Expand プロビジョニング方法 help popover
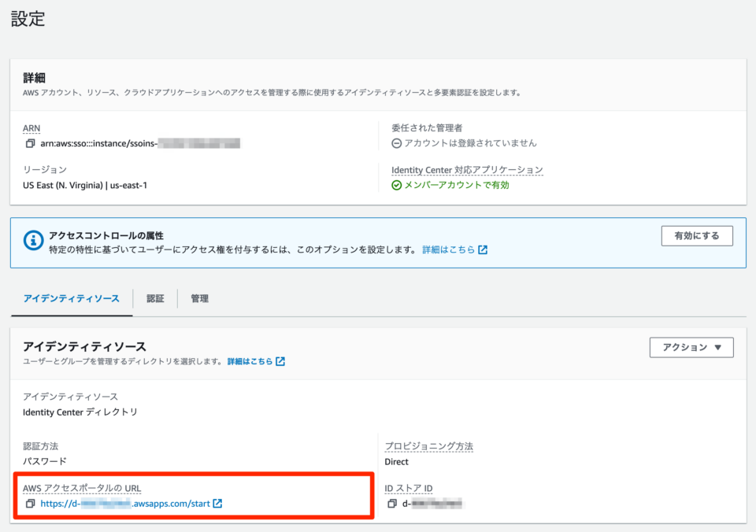The image size is (756, 532). [x=429, y=445]
